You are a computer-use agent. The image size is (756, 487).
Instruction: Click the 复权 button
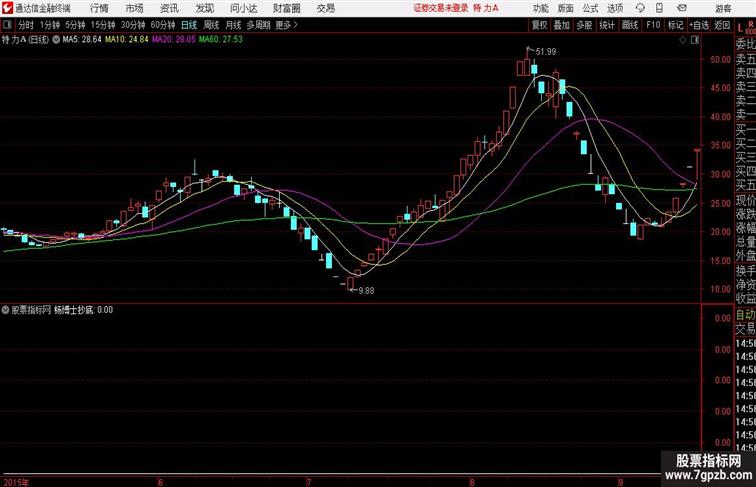point(539,25)
